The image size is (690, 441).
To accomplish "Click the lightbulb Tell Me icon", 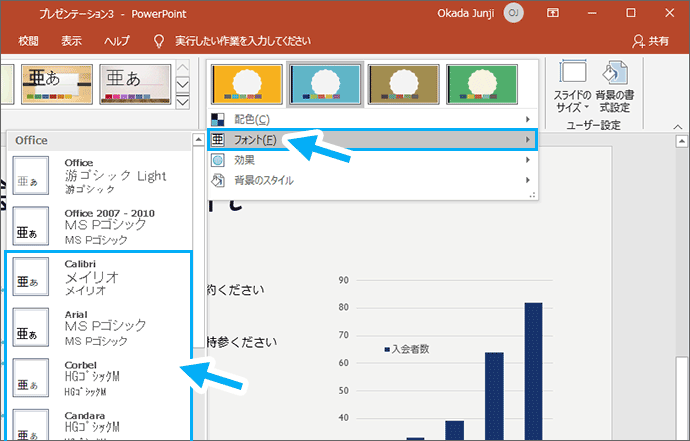I will coord(158,41).
